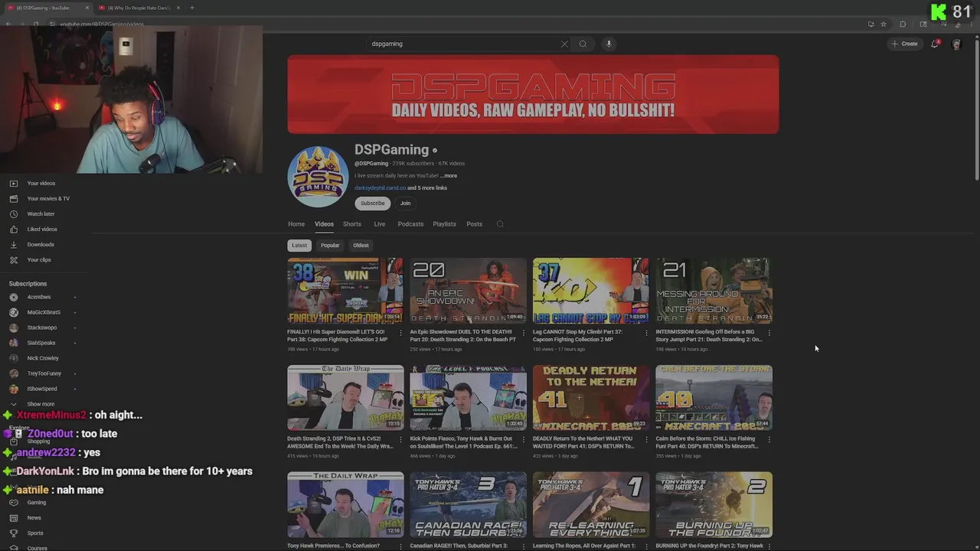Image resolution: width=980 pixels, height=551 pixels.
Task: Click the Create button
Action: (x=904, y=44)
